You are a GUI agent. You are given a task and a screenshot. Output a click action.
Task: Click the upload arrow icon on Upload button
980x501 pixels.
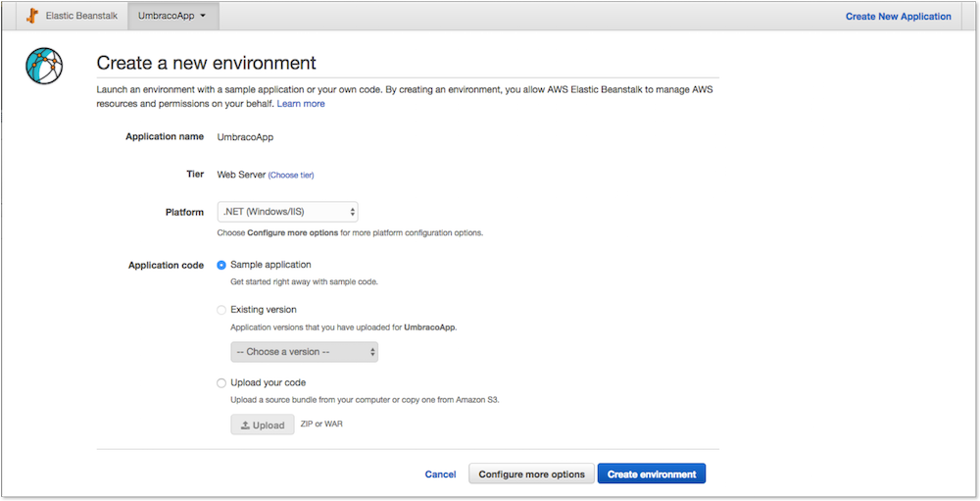(245, 426)
